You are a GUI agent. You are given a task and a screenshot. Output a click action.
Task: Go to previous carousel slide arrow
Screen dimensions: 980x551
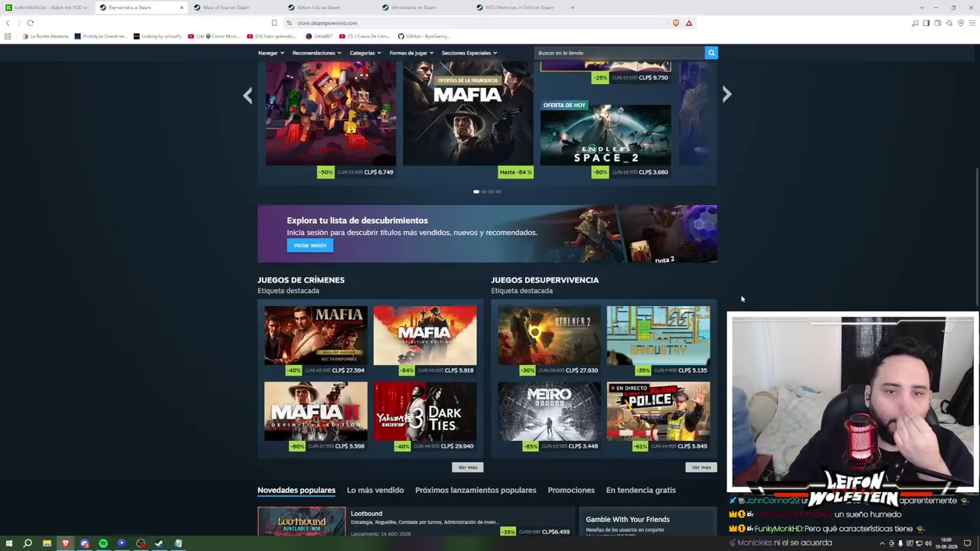point(247,94)
